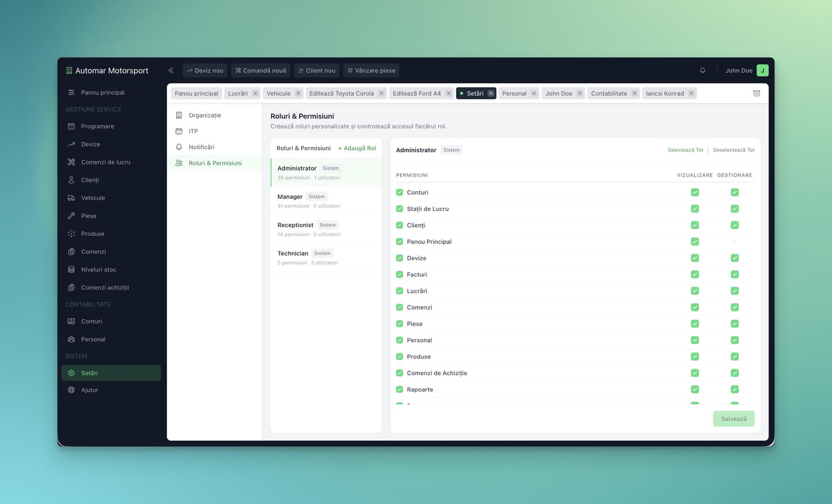Click the Automar Motorsport building logo icon
The height and width of the screenshot is (504, 832).
pyautogui.click(x=69, y=70)
